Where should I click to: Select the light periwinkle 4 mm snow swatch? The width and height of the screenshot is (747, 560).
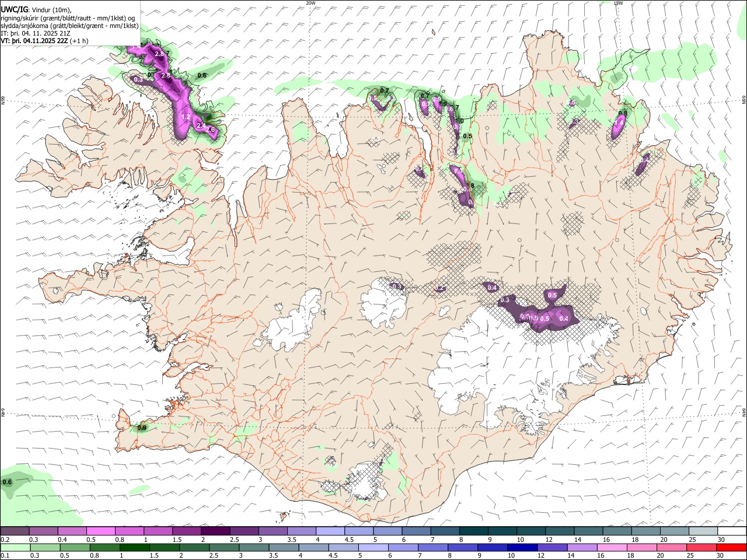(x=330, y=531)
